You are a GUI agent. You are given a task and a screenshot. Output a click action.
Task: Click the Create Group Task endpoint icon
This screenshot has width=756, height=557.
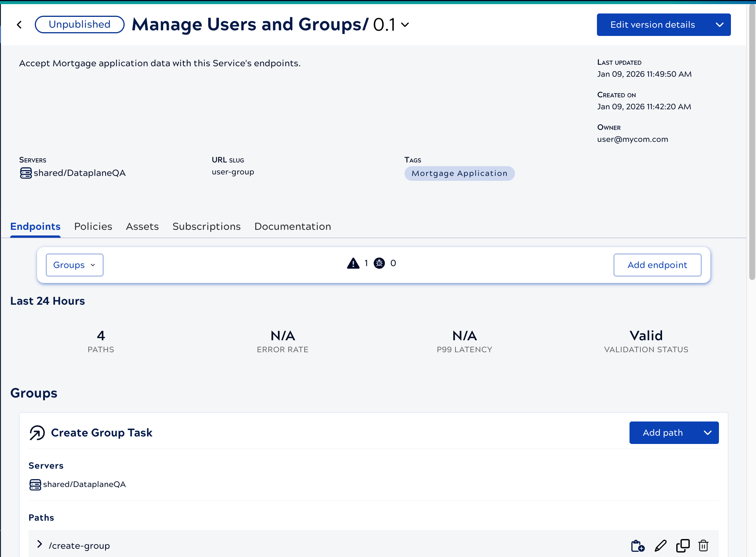tap(37, 433)
